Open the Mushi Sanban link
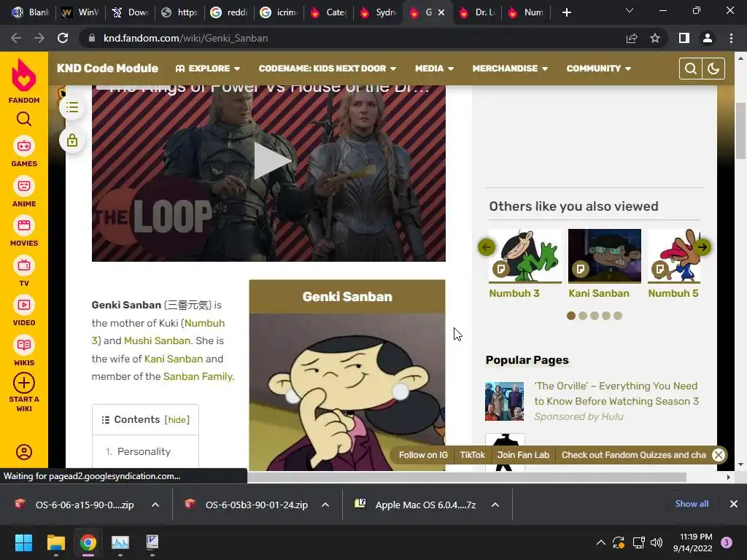This screenshot has height=560, width=747. point(158,341)
